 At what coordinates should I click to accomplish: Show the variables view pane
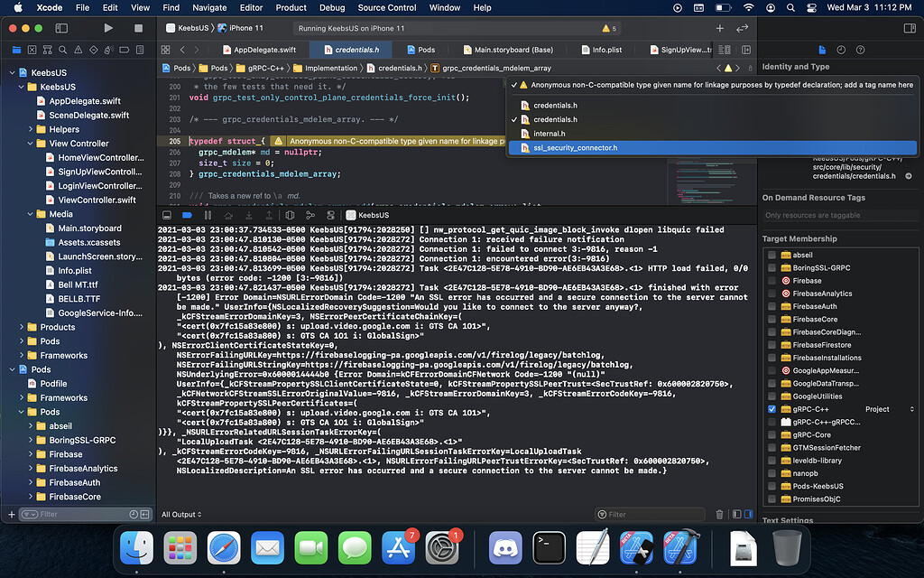(736, 514)
